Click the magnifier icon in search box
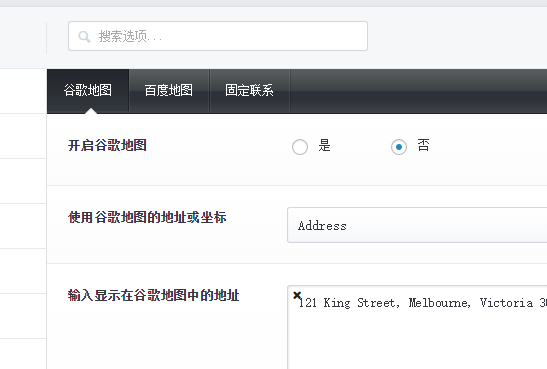Viewport: 547px width, 369px height. click(84, 36)
